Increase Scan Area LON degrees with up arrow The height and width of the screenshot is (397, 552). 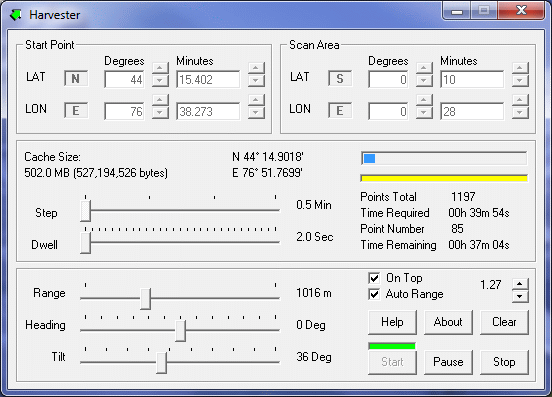424,100
